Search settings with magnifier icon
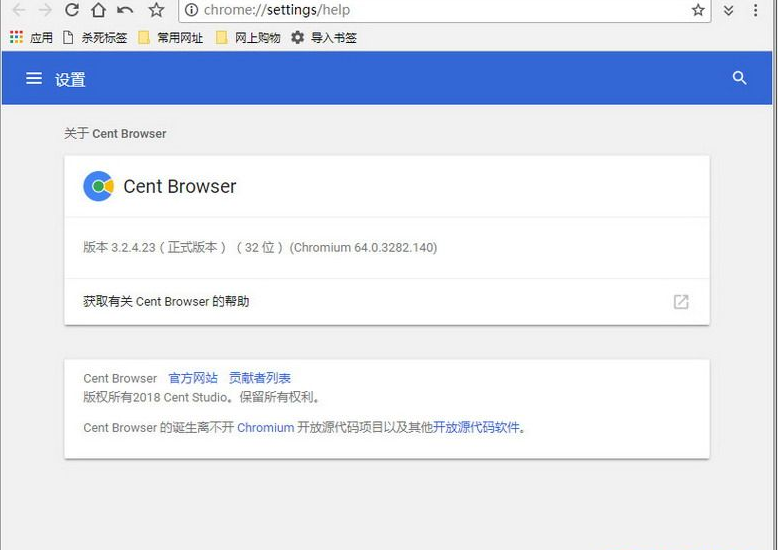Viewport: 778px width, 550px height. [x=739, y=78]
